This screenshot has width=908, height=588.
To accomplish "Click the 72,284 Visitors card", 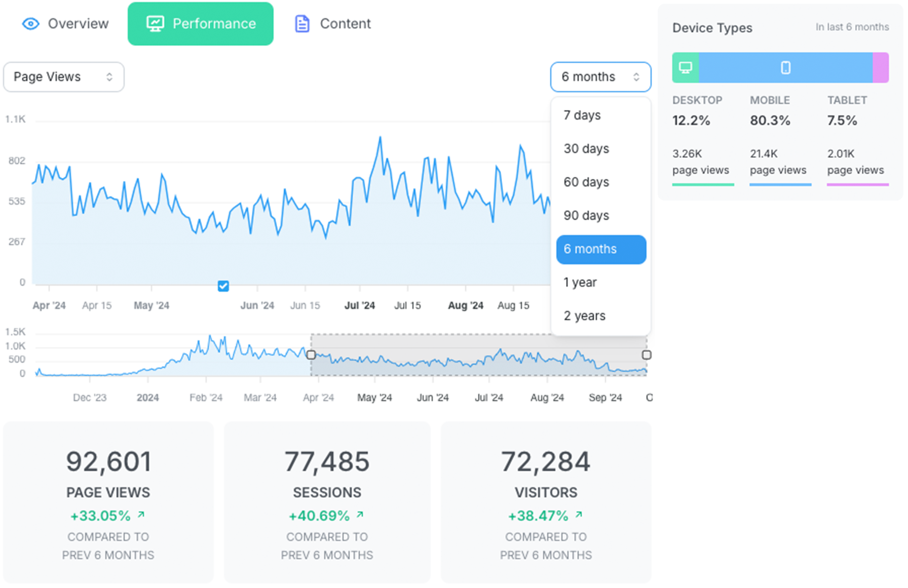I will point(546,502).
